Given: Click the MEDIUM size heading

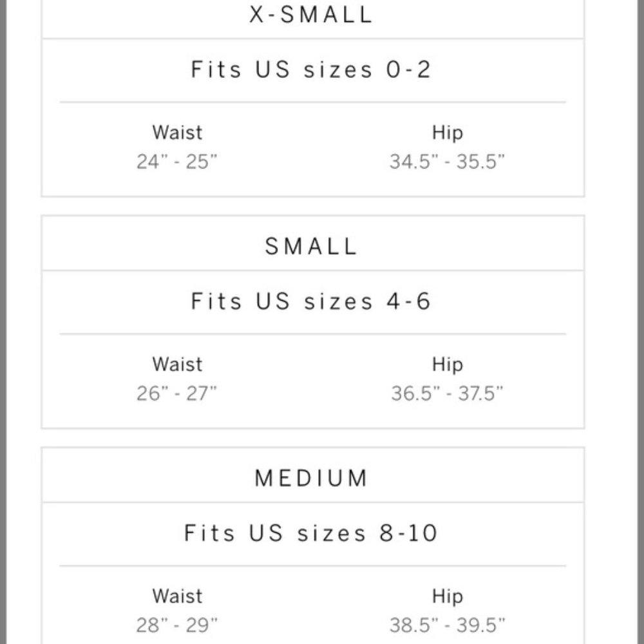Looking at the screenshot, I should coord(312,478).
